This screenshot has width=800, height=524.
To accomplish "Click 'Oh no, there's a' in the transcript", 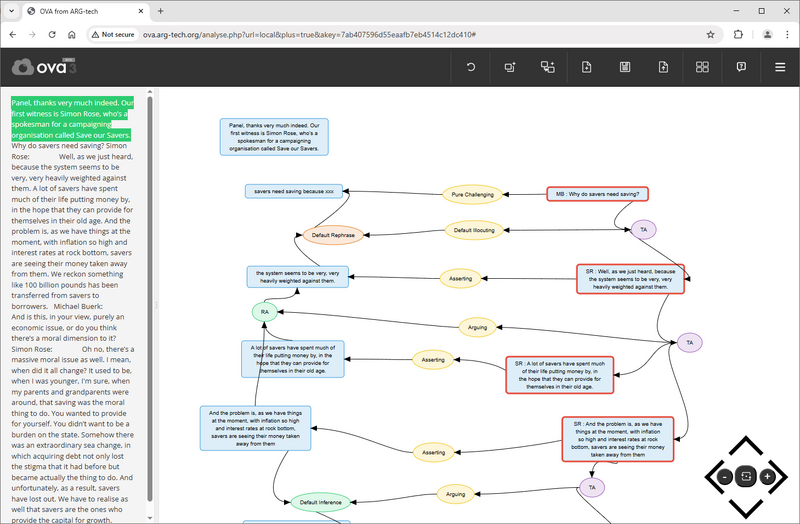I will click(x=108, y=349).
